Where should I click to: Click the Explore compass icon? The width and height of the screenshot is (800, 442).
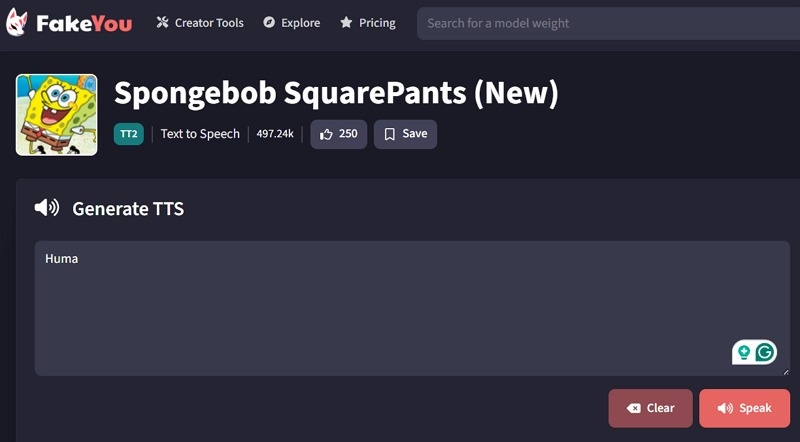coord(269,22)
